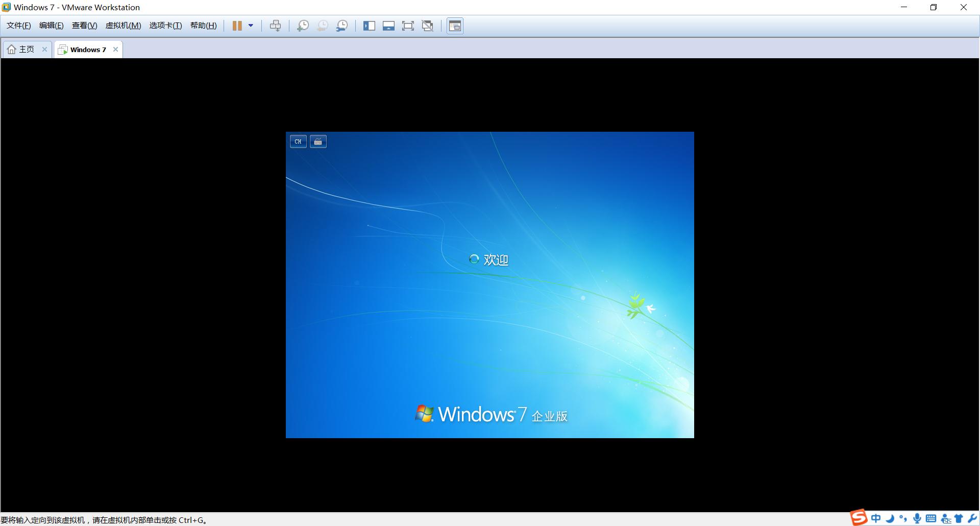Open the Sogou user account icon
980x526 pixels.
click(946, 519)
